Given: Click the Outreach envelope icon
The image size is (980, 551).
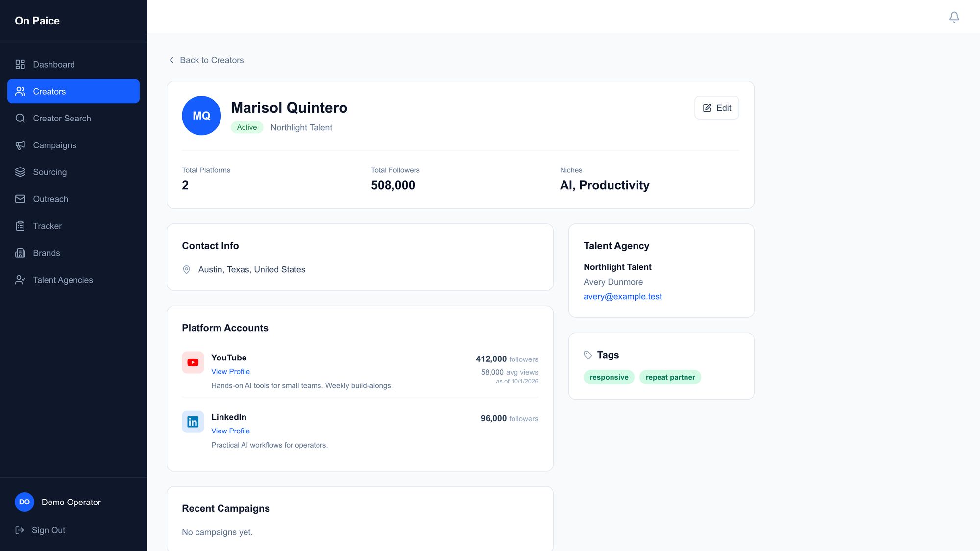Looking at the screenshot, I should point(20,199).
